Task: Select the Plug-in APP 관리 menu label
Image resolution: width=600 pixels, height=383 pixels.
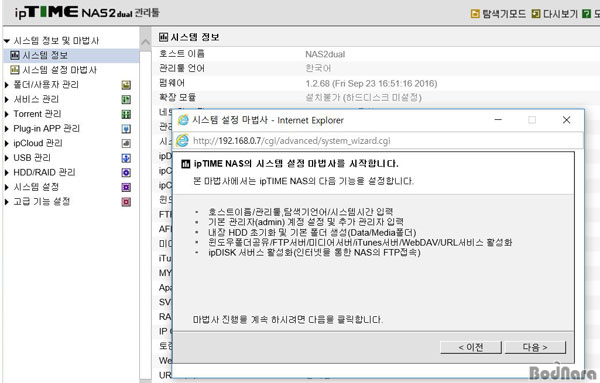Action: pos(46,128)
